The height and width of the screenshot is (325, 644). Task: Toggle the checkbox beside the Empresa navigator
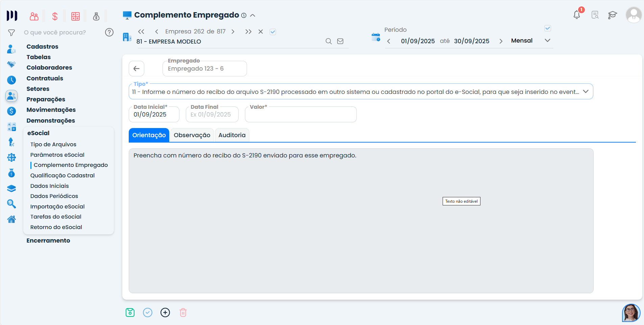(x=273, y=32)
